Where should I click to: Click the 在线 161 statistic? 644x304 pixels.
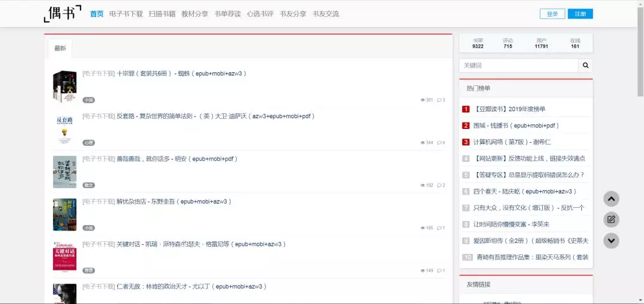point(575,43)
